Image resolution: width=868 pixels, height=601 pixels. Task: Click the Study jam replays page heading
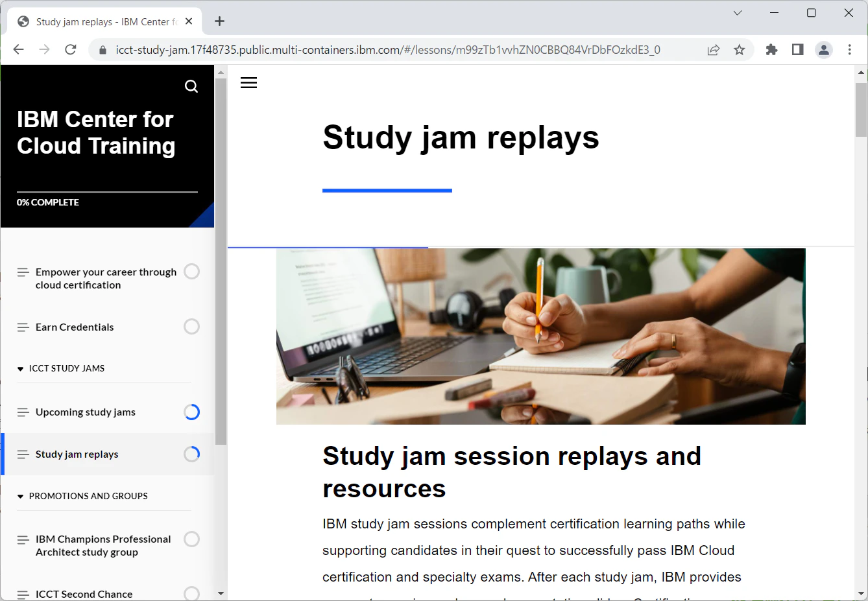click(461, 137)
